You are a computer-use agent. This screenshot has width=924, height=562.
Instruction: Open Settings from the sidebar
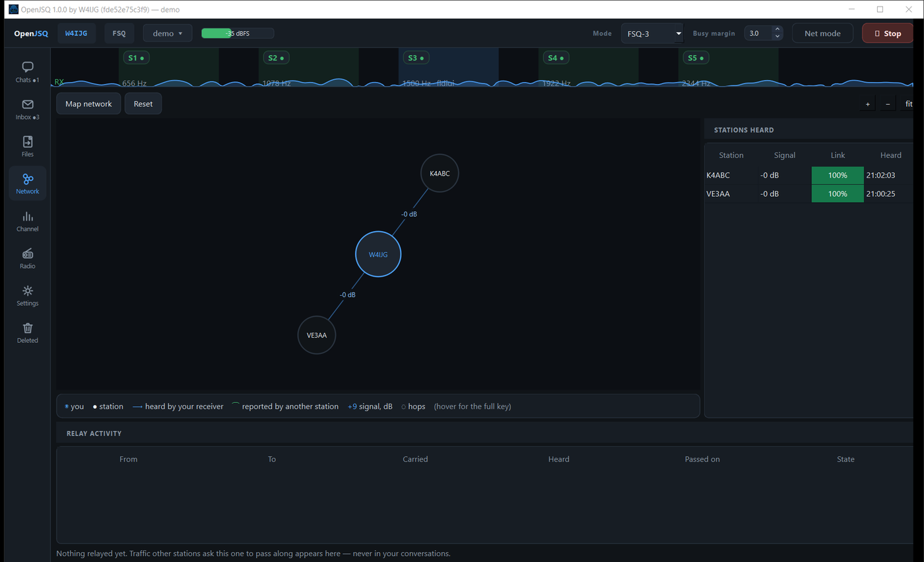28,295
